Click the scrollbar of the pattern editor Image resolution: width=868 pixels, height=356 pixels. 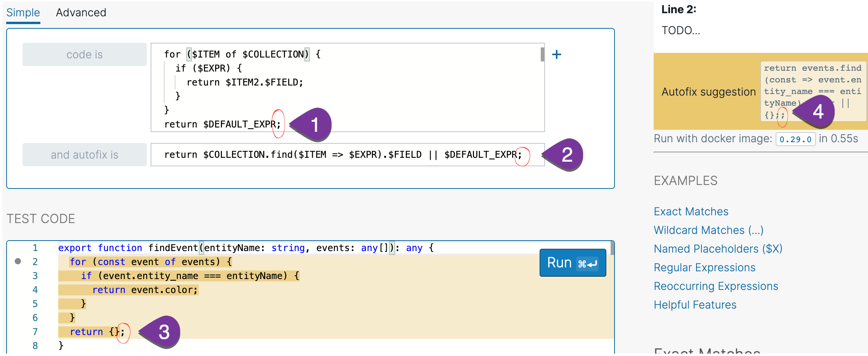click(543, 54)
